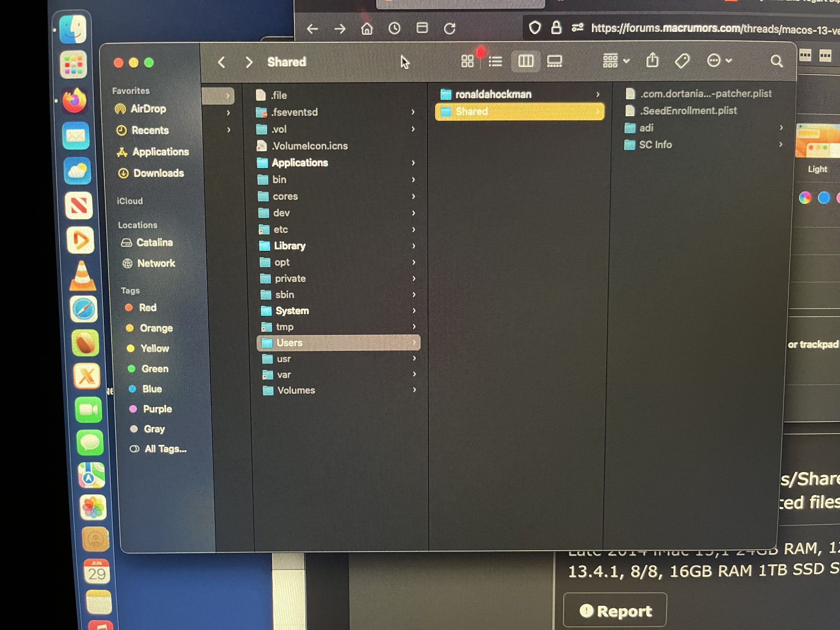This screenshot has height=630, width=840.
Task: Switch Finder to list view
Action: pos(496,62)
